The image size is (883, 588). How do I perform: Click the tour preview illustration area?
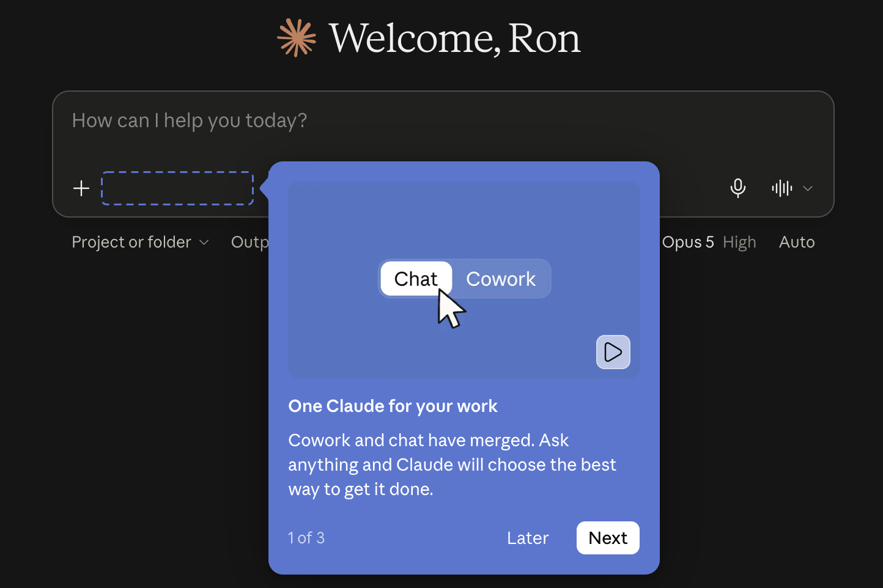(464, 280)
